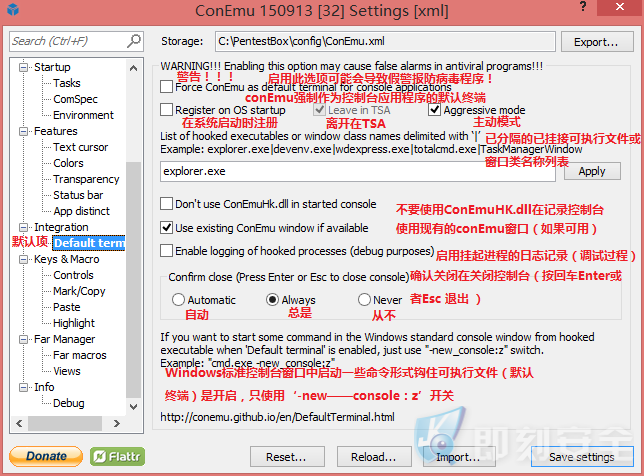The width and height of the screenshot is (644, 476).
Task: Collapse the Info tree node
Action: (x=24, y=387)
